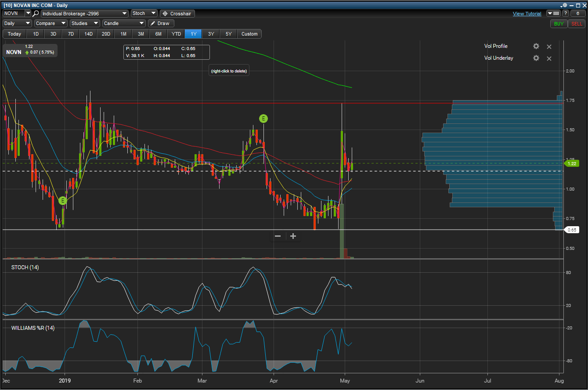This screenshot has height=390, width=588.
Task: Open the Stoch indicator dropdown
Action: [x=144, y=14]
